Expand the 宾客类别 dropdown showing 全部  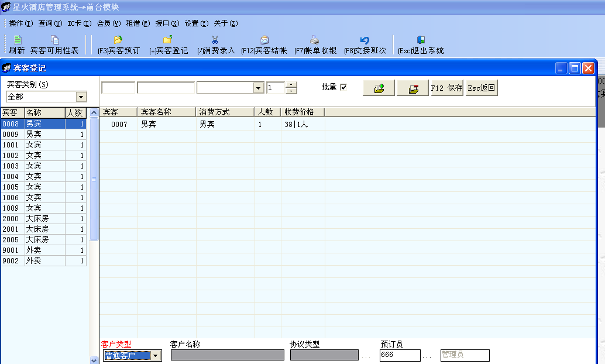pyautogui.click(x=81, y=97)
